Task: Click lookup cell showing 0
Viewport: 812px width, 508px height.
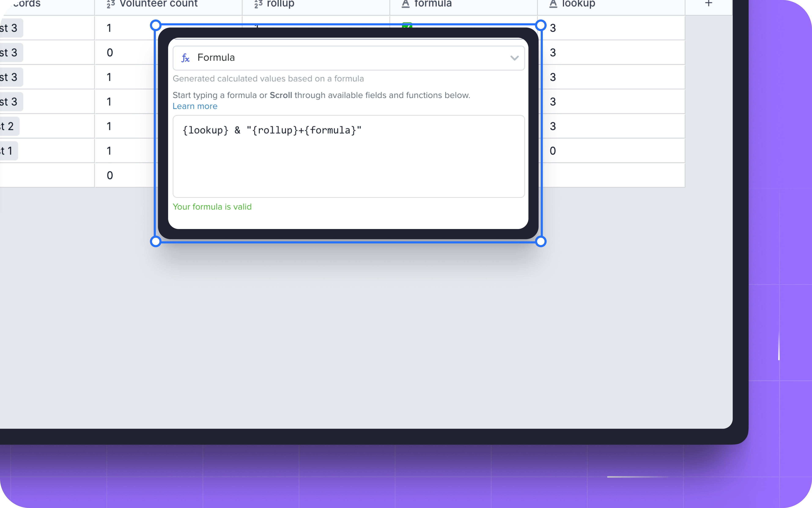Action: (x=611, y=151)
